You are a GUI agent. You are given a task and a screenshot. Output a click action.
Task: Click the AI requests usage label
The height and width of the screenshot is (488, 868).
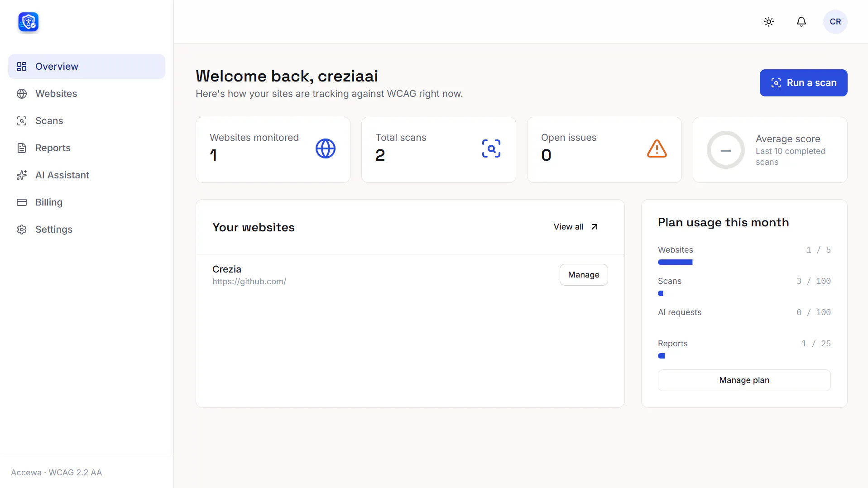pyautogui.click(x=679, y=312)
